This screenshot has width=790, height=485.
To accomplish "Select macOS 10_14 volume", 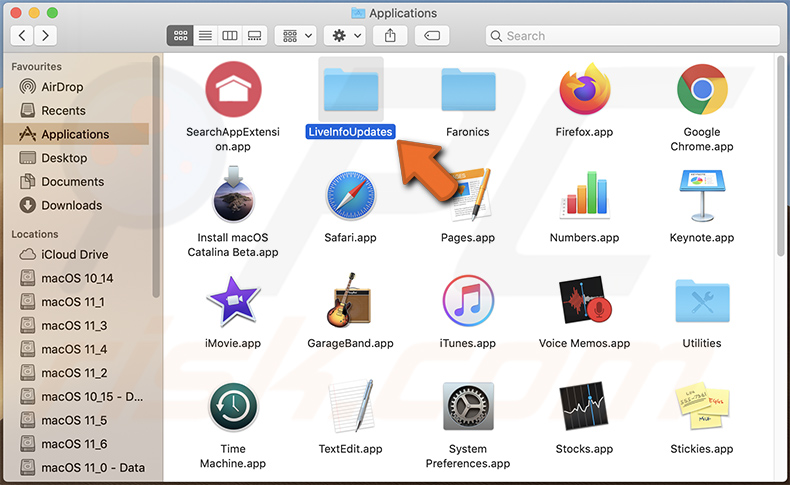I will coord(76,279).
